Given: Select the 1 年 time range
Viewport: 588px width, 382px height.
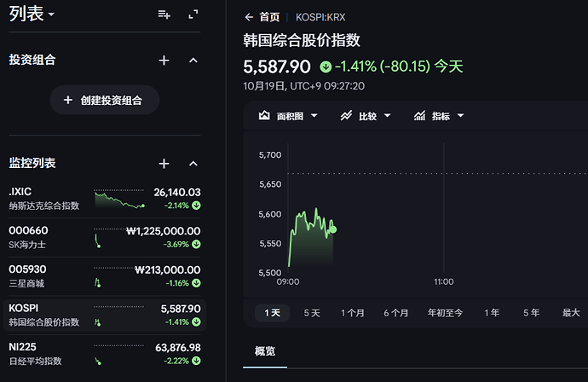Looking at the screenshot, I should point(492,313).
